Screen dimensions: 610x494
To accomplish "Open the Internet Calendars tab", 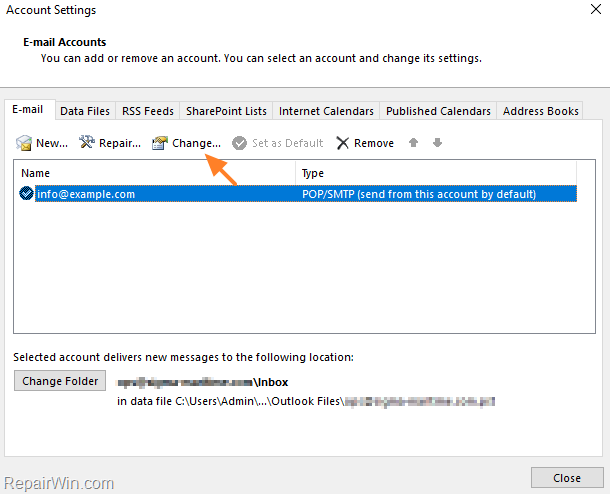I will (x=326, y=111).
